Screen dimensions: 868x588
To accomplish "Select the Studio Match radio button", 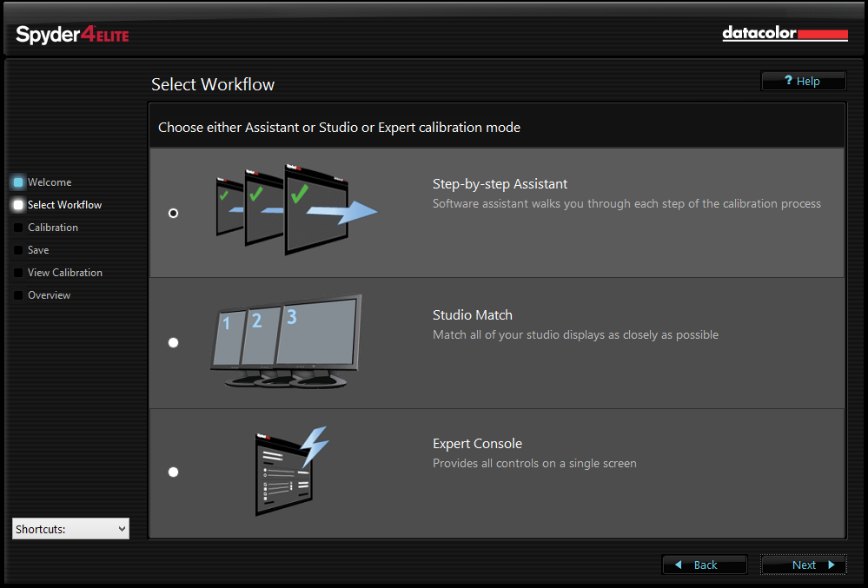I will (173, 342).
